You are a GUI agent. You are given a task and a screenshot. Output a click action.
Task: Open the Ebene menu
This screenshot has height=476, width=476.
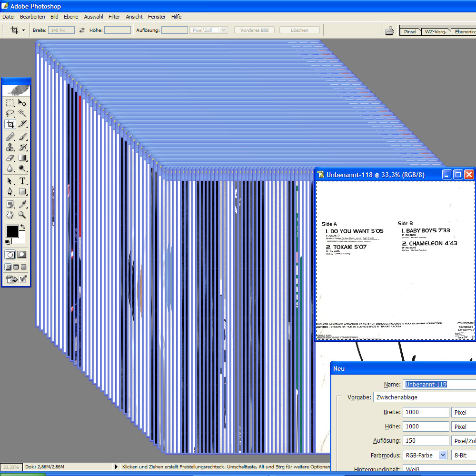tap(71, 17)
